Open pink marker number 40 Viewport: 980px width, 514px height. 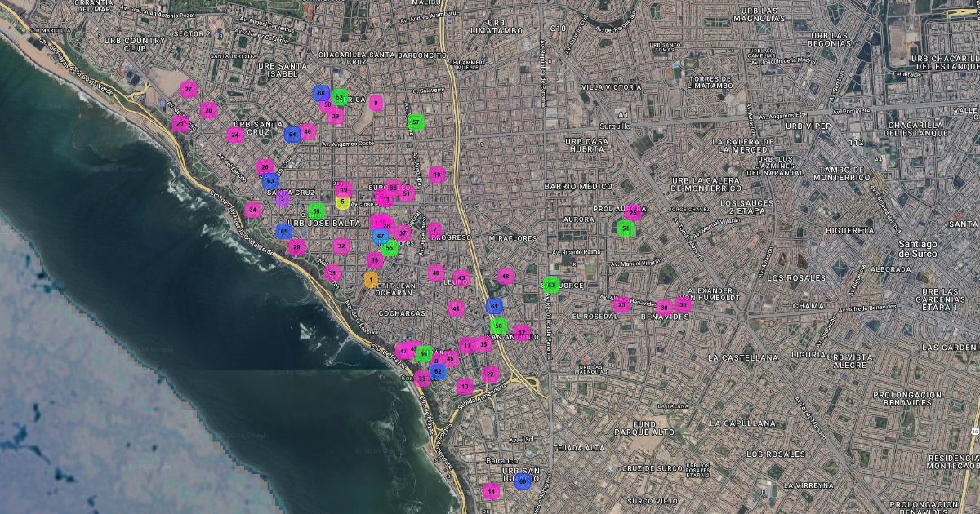point(437,273)
